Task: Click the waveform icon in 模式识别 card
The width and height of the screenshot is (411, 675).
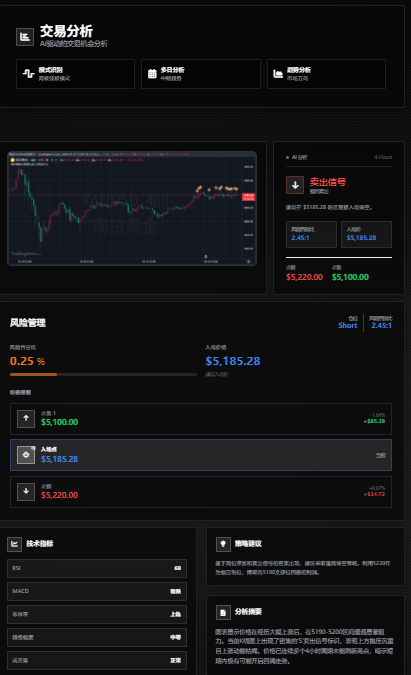Action: click(28, 74)
